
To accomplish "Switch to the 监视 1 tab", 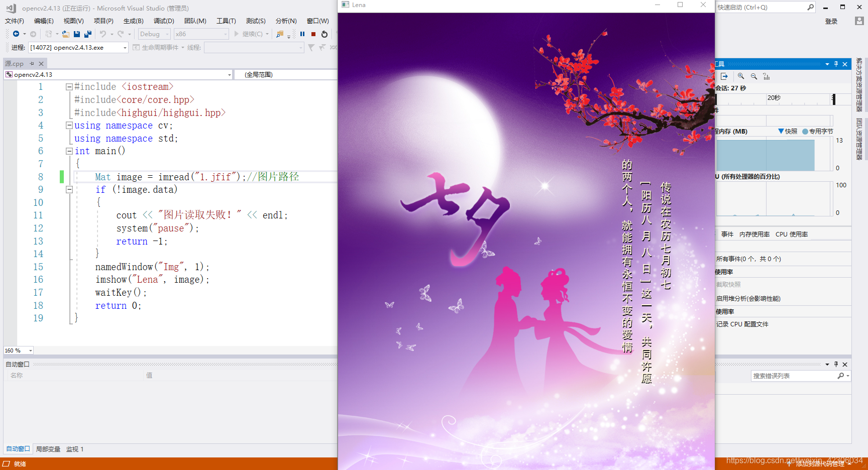I will click(x=75, y=449).
